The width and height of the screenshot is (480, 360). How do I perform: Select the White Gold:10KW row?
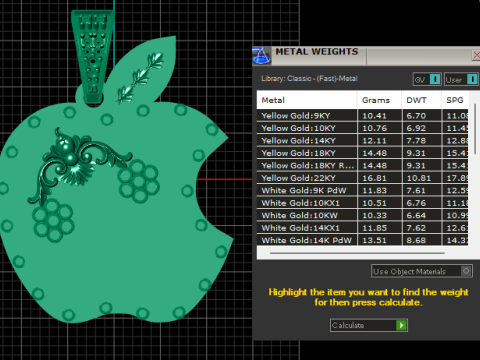(x=363, y=215)
